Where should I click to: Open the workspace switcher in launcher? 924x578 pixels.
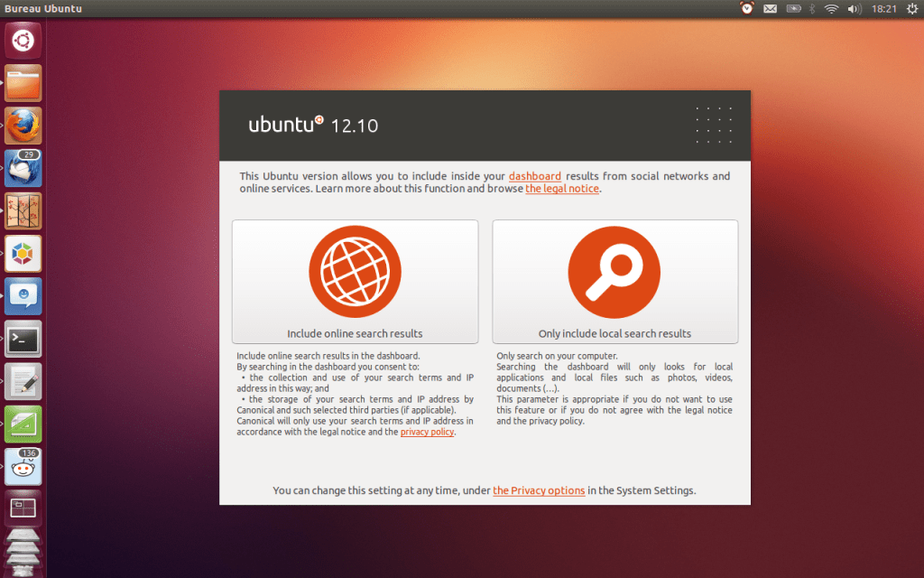[23, 508]
